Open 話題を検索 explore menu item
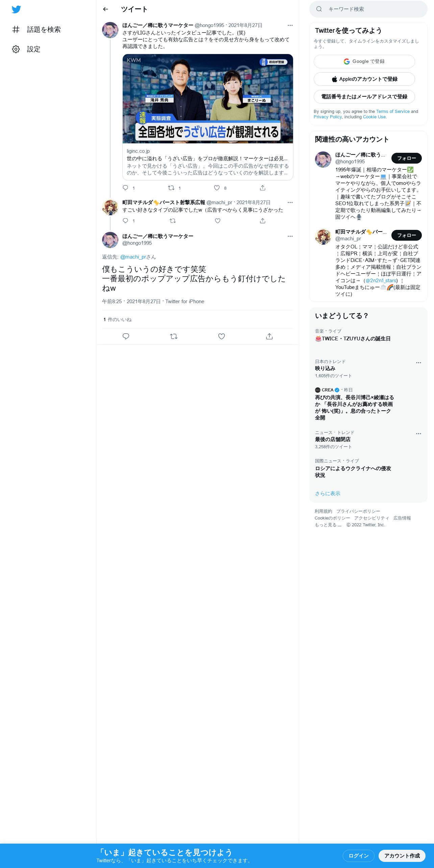The height and width of the screenshot is (868, 434). [x=37, y=29]
